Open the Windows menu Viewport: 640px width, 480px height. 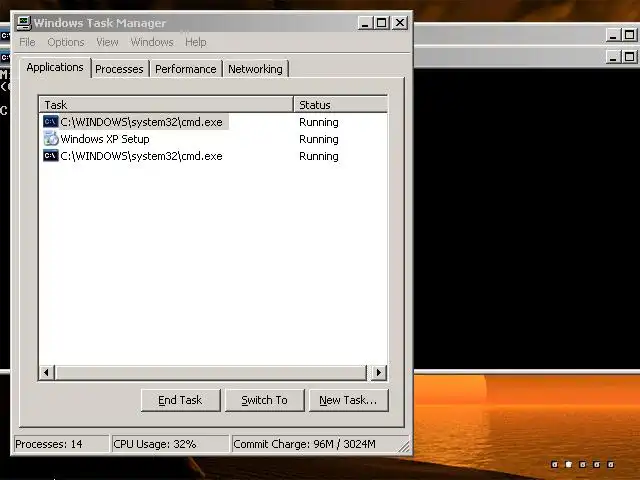[152, 42]
